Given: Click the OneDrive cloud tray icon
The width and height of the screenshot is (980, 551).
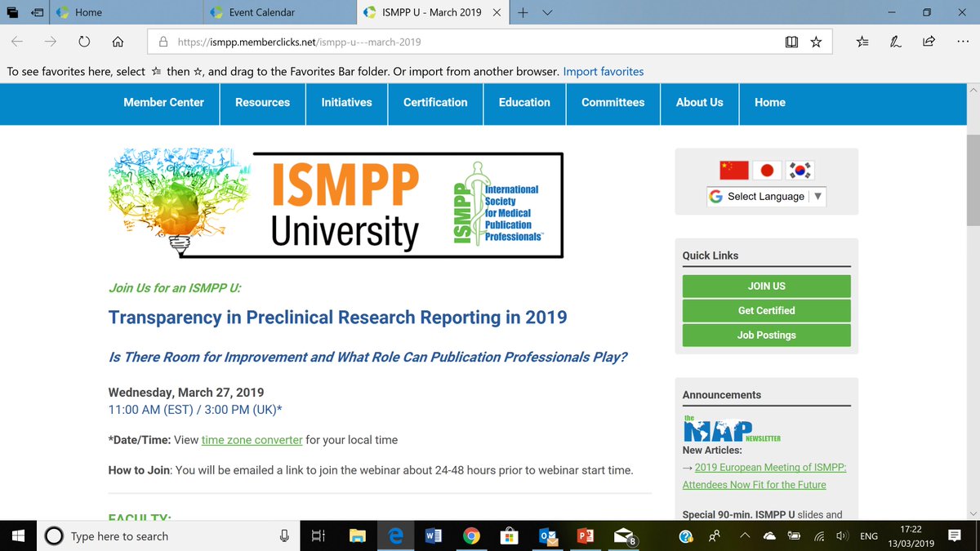Looking at the screenshot, I should 769,536.
